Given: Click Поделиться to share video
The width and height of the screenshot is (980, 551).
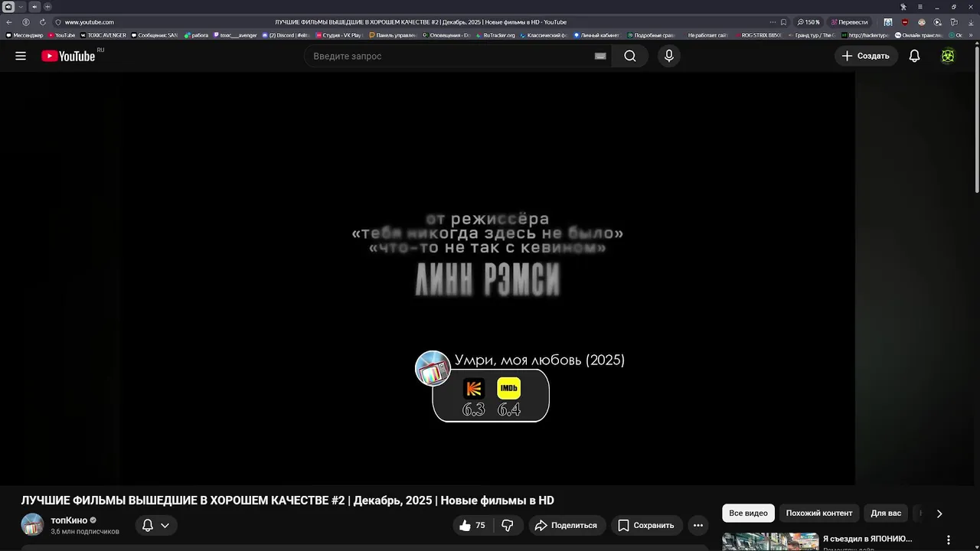Looking at the screenshot, I should coord(567,525).
